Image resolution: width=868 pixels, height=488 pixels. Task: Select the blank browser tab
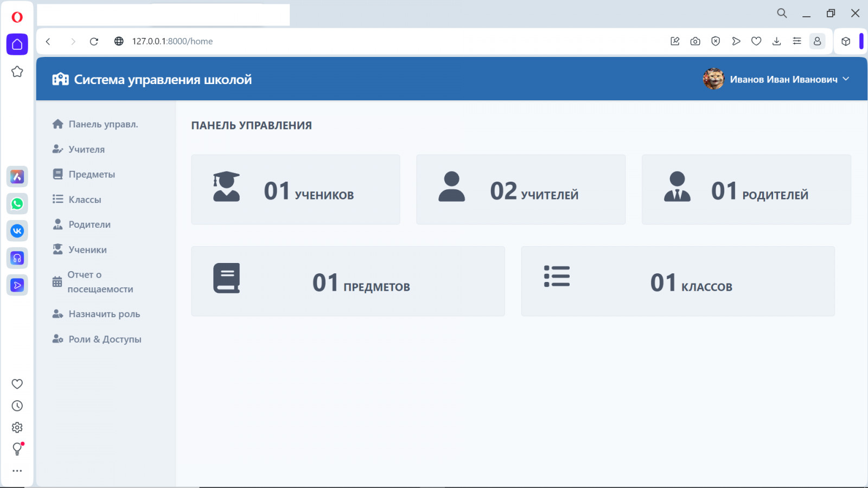[x=163, y=15]
